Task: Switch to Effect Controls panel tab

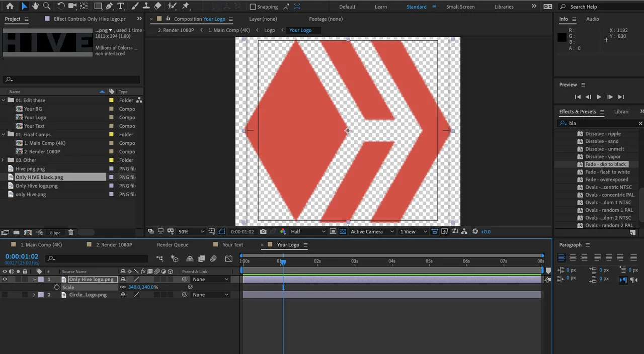Action: point(90,19)
